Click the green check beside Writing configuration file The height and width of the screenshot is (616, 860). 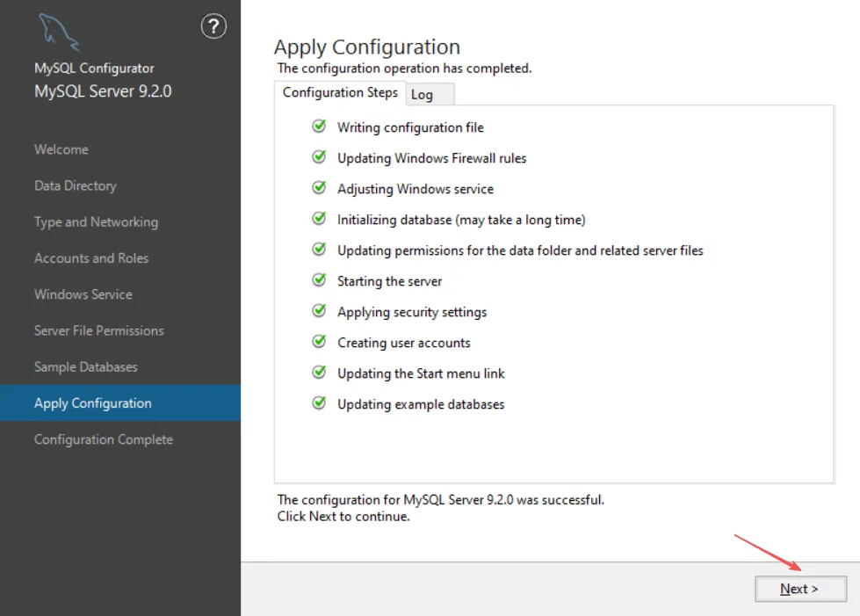coord(319,127)
